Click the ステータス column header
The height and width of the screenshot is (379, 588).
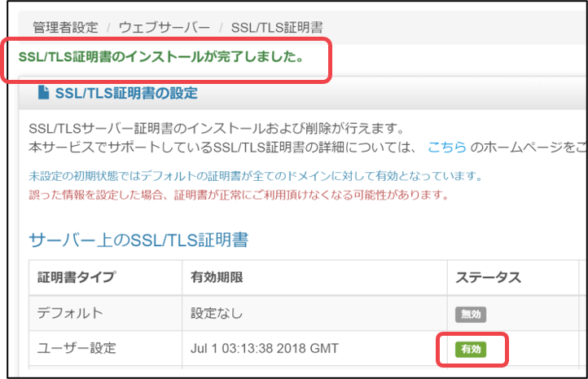[489, 277]
